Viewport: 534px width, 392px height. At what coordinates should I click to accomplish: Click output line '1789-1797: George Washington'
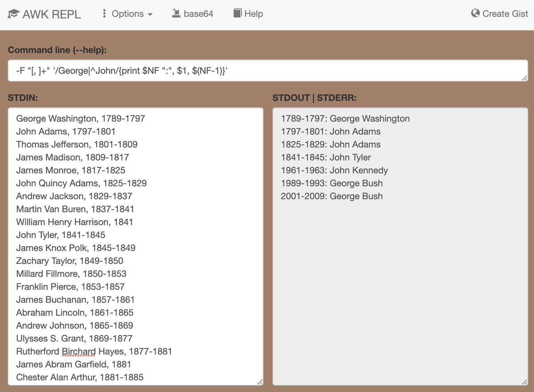click(x=345, y=118)
